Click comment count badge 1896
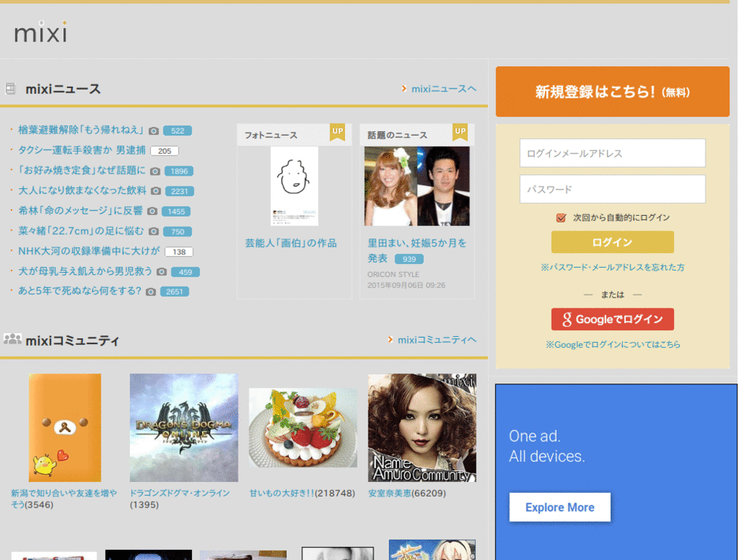This screenshot has height=560, width=747. (x=179, y=171)
